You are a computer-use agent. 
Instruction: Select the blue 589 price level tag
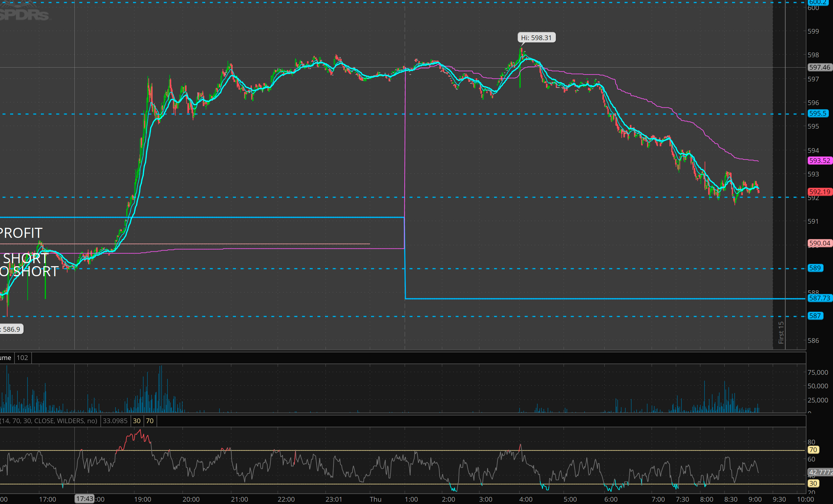(815, 268)
